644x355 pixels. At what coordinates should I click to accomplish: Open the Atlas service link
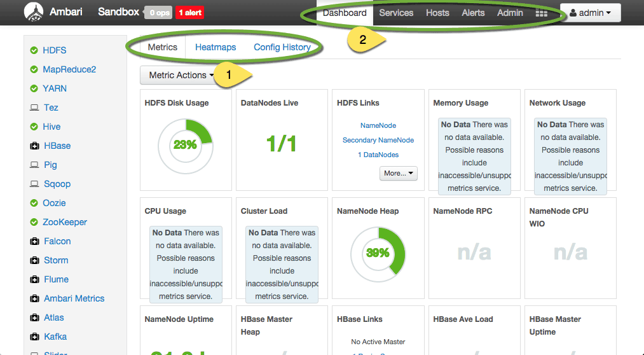click(x=54, y=317)
